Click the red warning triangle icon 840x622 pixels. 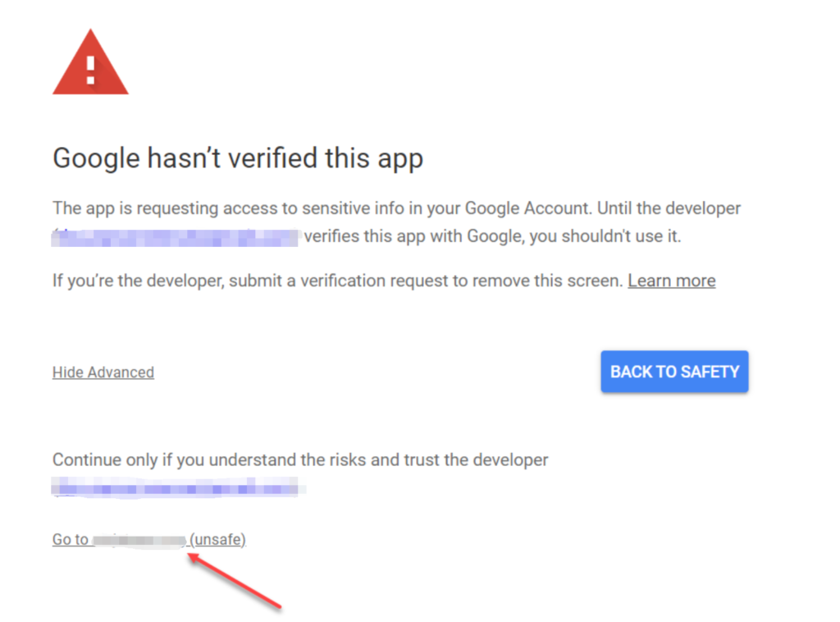pos(90,62)
